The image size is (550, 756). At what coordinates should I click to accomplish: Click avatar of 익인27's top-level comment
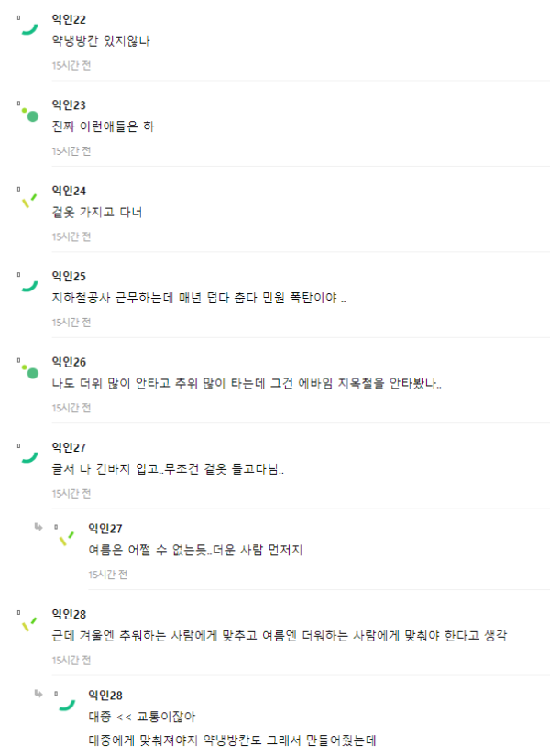pyautogui.click(x=29, y=457)
